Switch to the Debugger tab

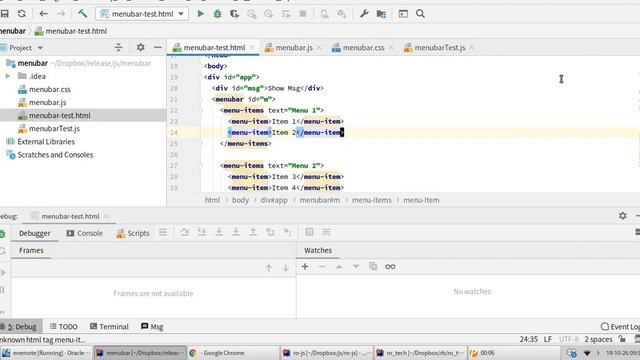(x=35, y=233)
